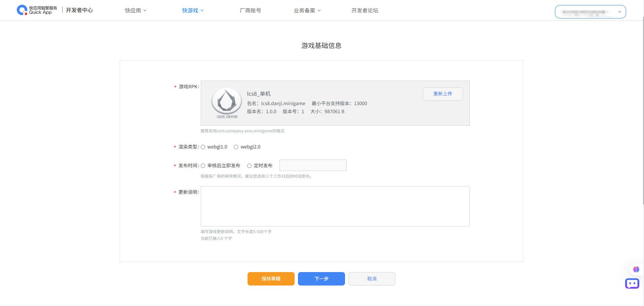The width and height of the screenshot is (644, 306).
Task: Click the Cocos Creator game icon thumbnail
Action: coord(227,102)
